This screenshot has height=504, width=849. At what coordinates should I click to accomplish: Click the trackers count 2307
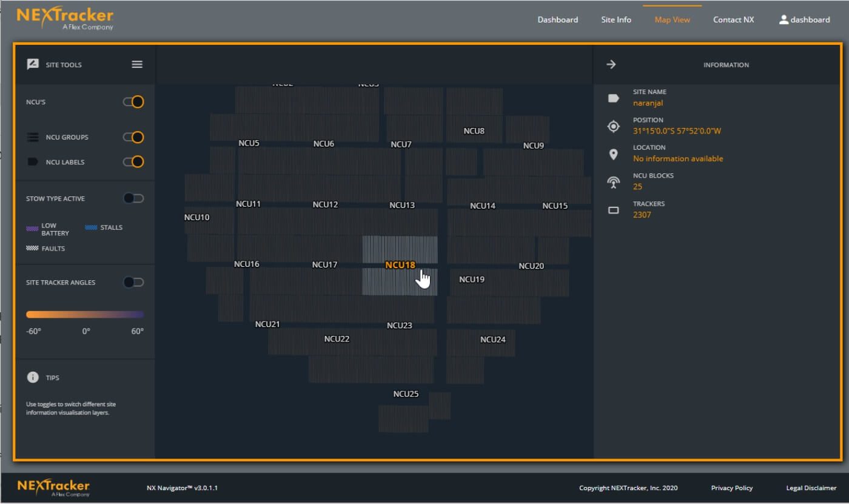642,214
